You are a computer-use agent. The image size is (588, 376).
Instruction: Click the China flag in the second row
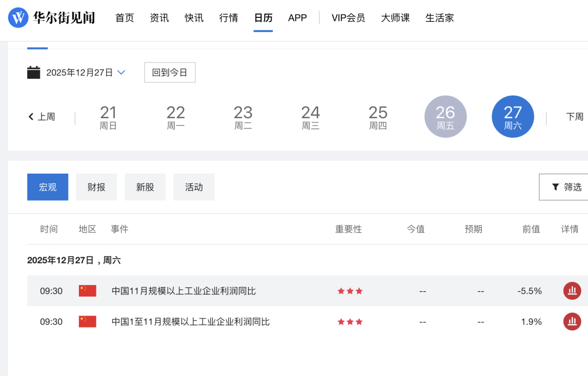87,322
